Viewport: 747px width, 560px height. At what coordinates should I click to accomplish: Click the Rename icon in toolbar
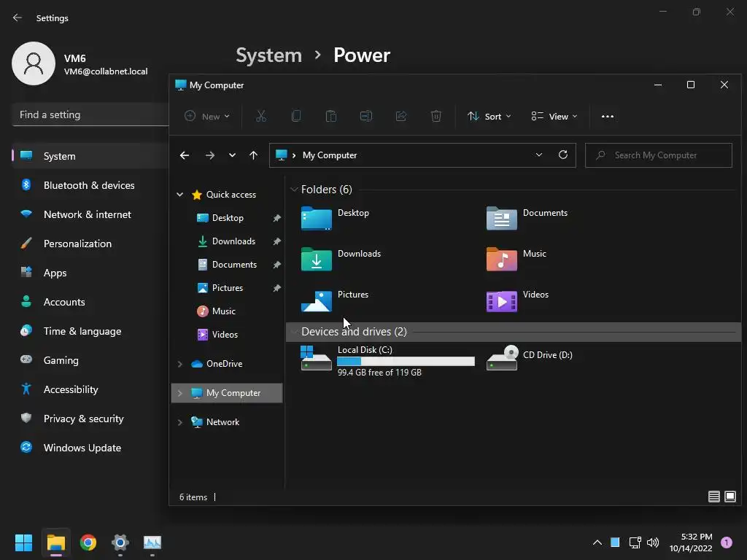click(x=366, y=116)
